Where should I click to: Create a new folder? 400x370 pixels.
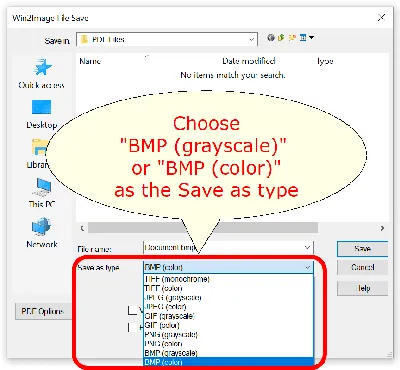(x=292, y=38)
